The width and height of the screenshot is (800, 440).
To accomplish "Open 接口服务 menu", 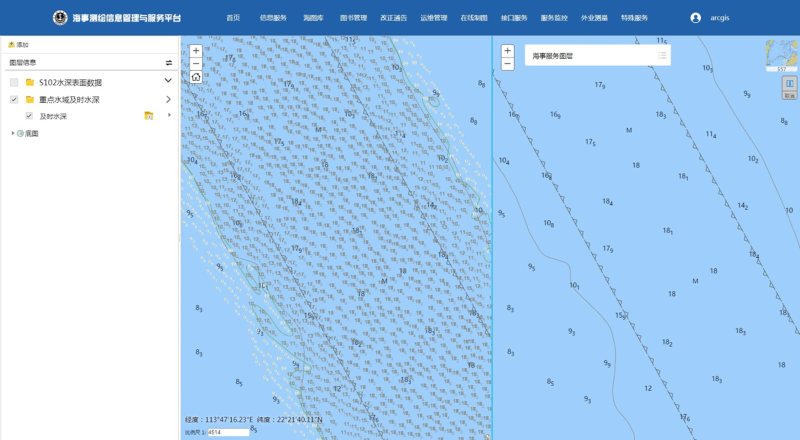I will pyautogui.click(x=514, y=18).
